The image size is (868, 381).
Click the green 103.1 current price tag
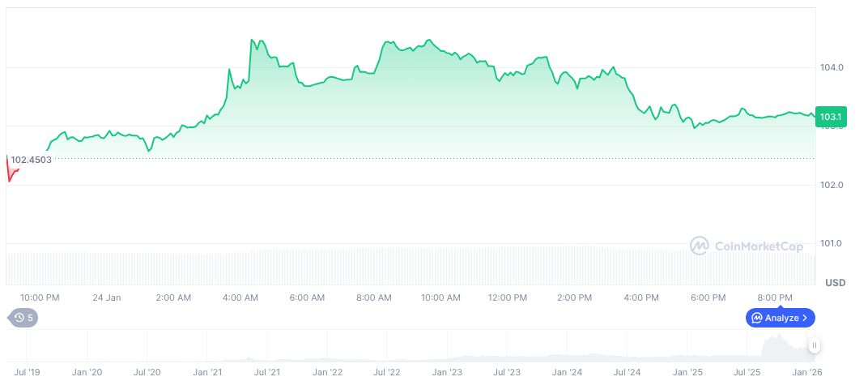831,118
